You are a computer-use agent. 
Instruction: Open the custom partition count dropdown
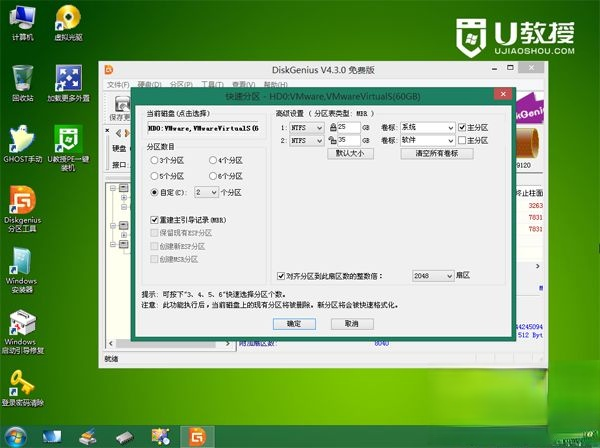206,192
